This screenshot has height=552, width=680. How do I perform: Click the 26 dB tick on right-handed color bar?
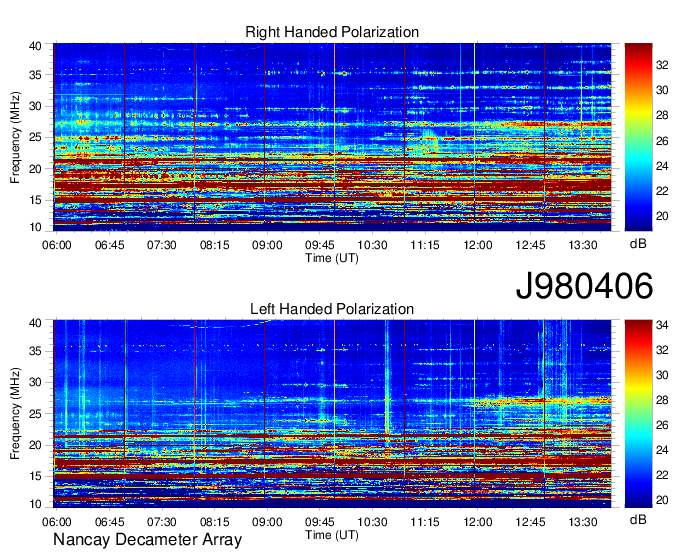[662, 141]
